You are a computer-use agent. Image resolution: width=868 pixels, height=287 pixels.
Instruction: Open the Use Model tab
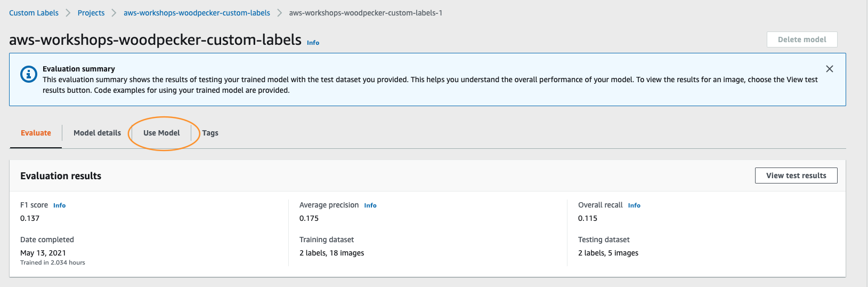(161, 133)
